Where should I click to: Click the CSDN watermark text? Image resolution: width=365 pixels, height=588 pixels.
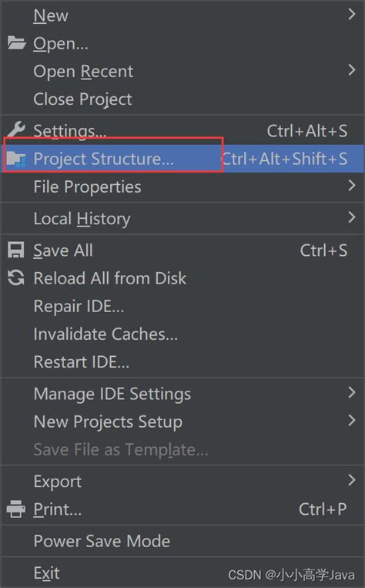291,575
